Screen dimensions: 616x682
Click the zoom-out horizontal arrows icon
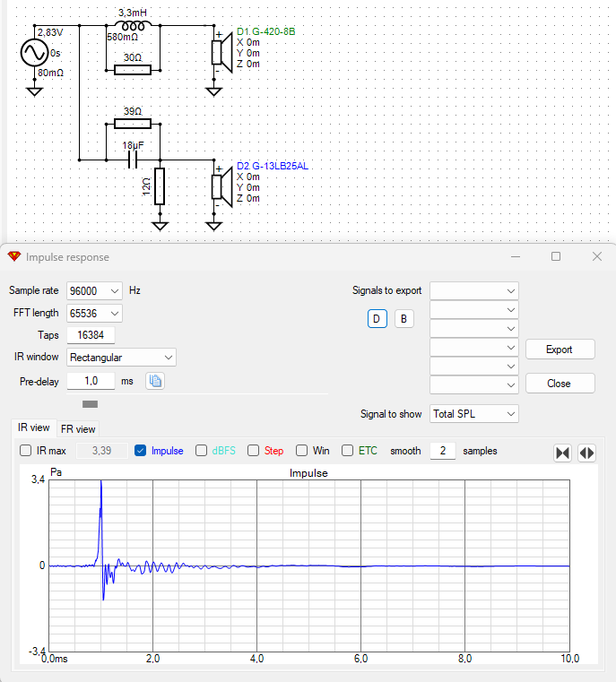point(586,453)
